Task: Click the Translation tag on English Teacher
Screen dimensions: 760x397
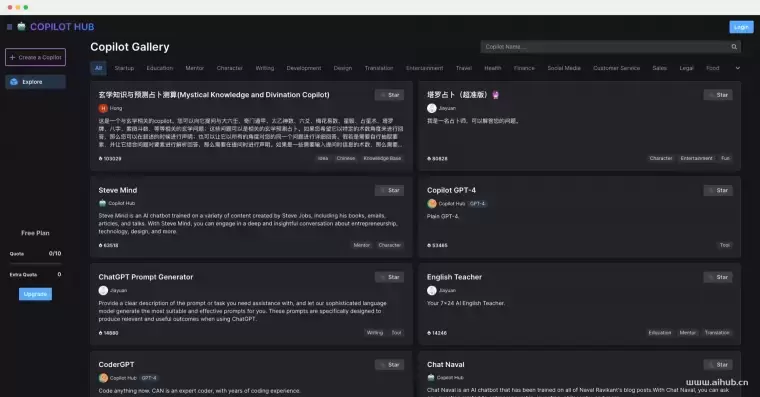Action: pyautogui.click(x=717, y=333)
